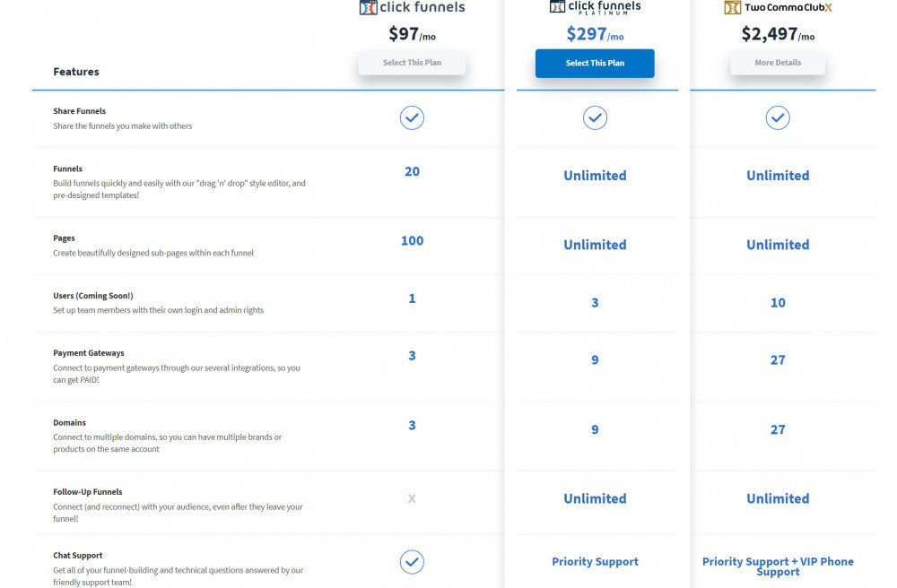Viewport: 897px width, 588px height.
Task: Click 'Get all of your funnel-building' description
Action: (x=178, y=576)
